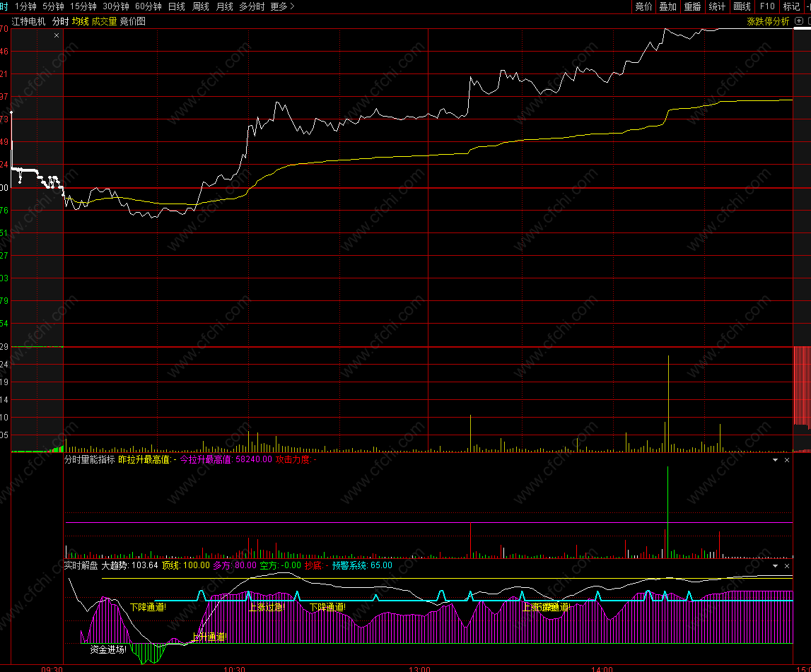The width and height of the screenshot is (811, 672).
Task: Click the 分时 label in chart header
Action: [x=61, y=21]
